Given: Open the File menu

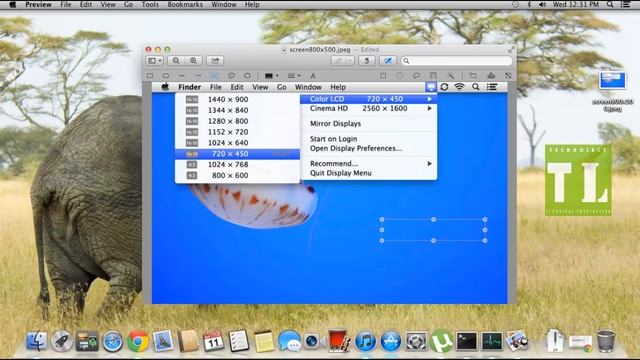Looking at the screenshot, I should coord(66,4).
